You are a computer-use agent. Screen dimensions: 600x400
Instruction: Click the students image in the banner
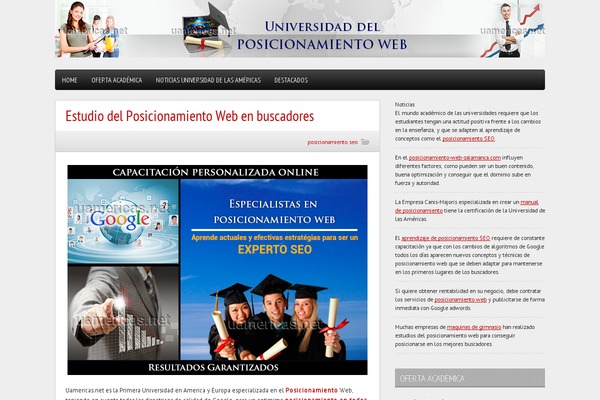tap(89, 29)
